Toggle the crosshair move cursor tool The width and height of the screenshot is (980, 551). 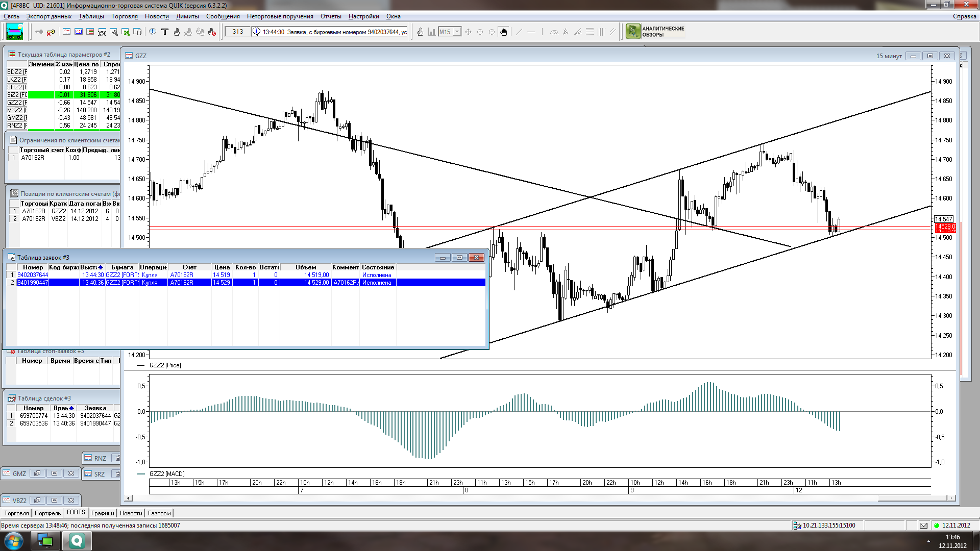(468, 32)
